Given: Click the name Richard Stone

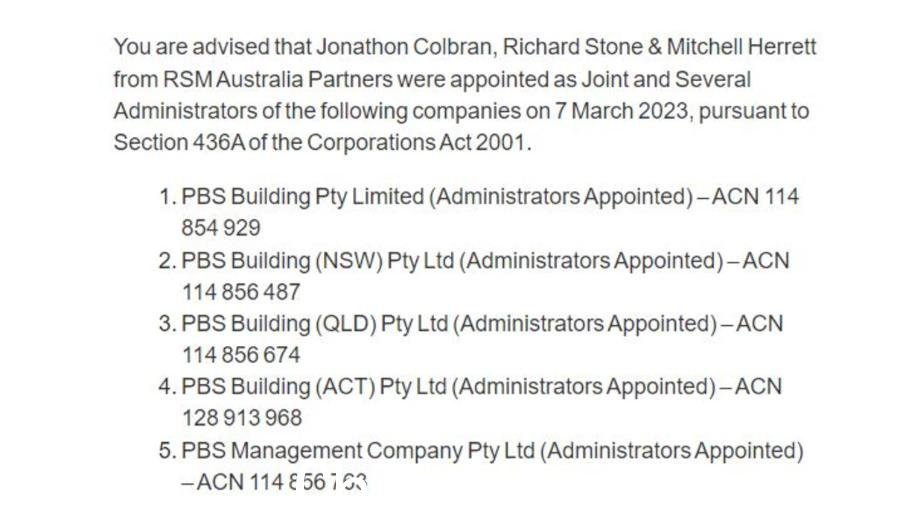Looking at the screenshot, I should coord(573,47).
